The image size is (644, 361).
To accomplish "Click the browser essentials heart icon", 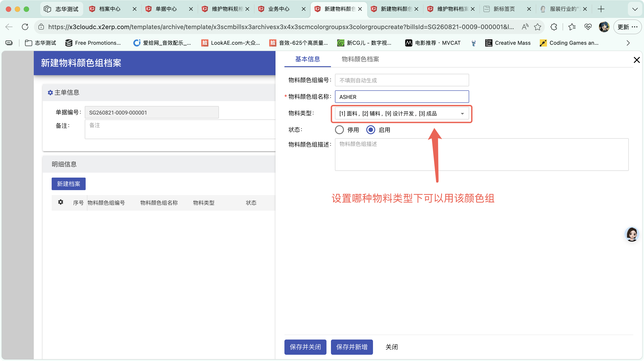I will (x=588, y=27).
